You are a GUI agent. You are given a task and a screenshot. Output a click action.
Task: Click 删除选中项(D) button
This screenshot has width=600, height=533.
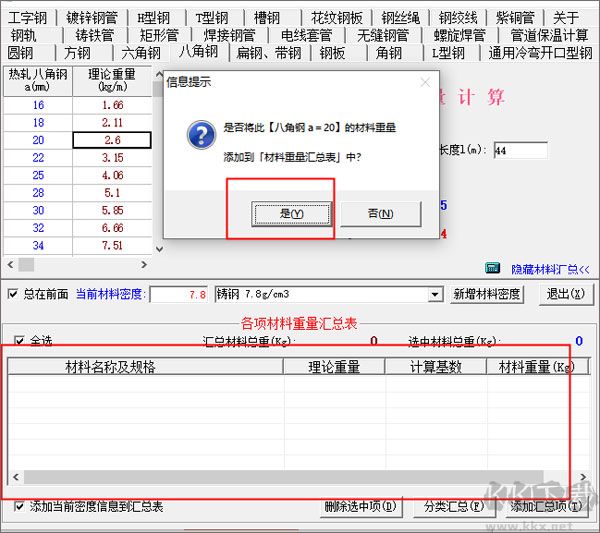coord(360,507)
